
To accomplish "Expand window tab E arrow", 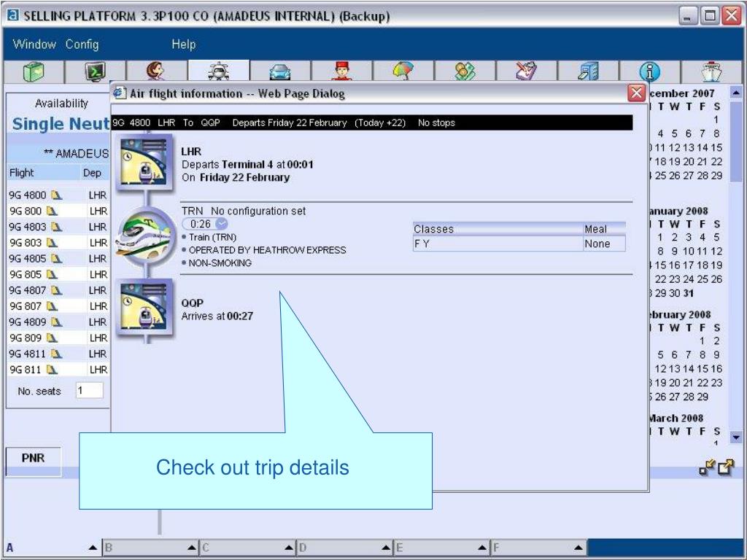I will 482,548.
